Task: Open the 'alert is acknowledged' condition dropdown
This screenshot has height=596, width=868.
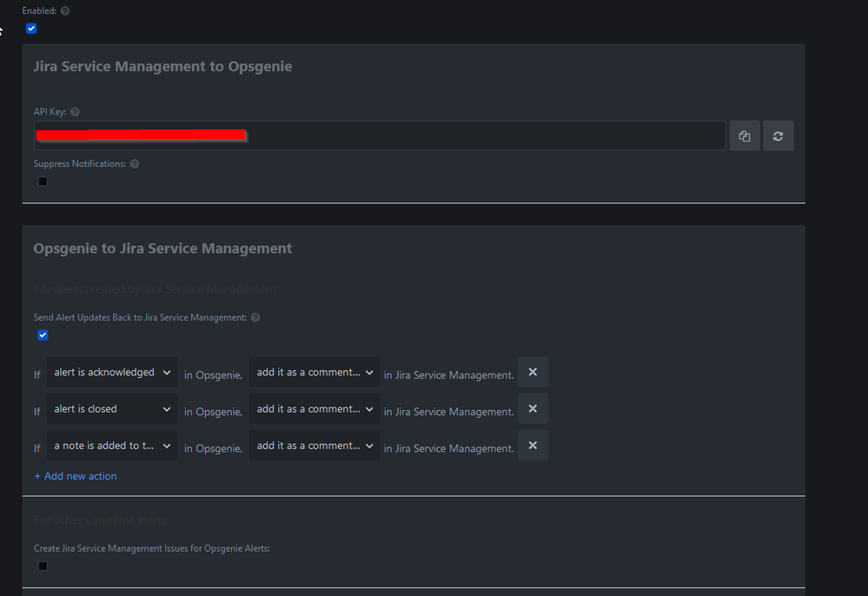Action: tap(112, 373)
